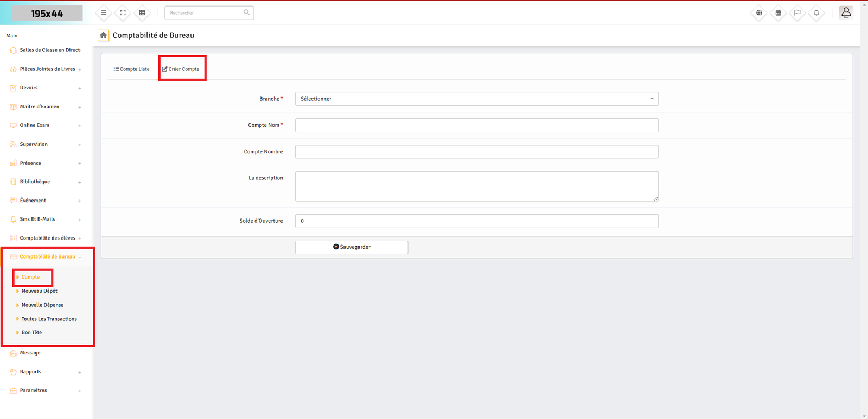Focus the Compte Nom input field
Image resolution: width=868 pixels, height=419 pixels.
(x=476, y=125)
